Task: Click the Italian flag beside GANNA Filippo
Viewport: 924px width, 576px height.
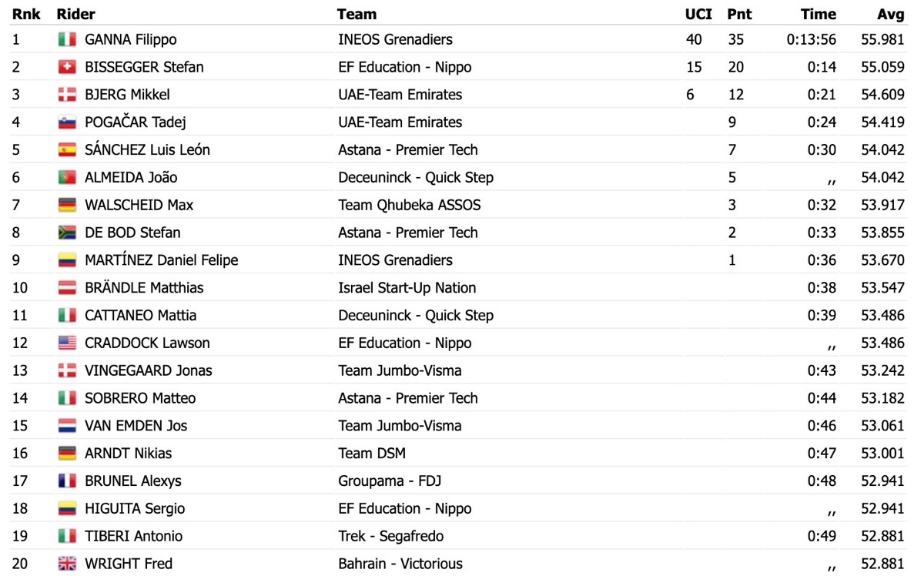Action: (x=67, y=39)
